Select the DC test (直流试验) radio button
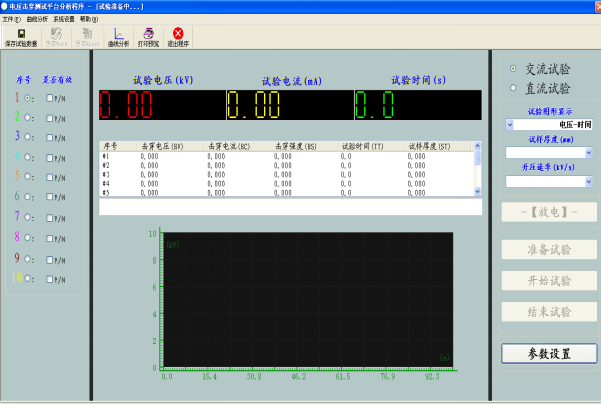Viewport: 601px width, 405px height. tap(514, 88)
